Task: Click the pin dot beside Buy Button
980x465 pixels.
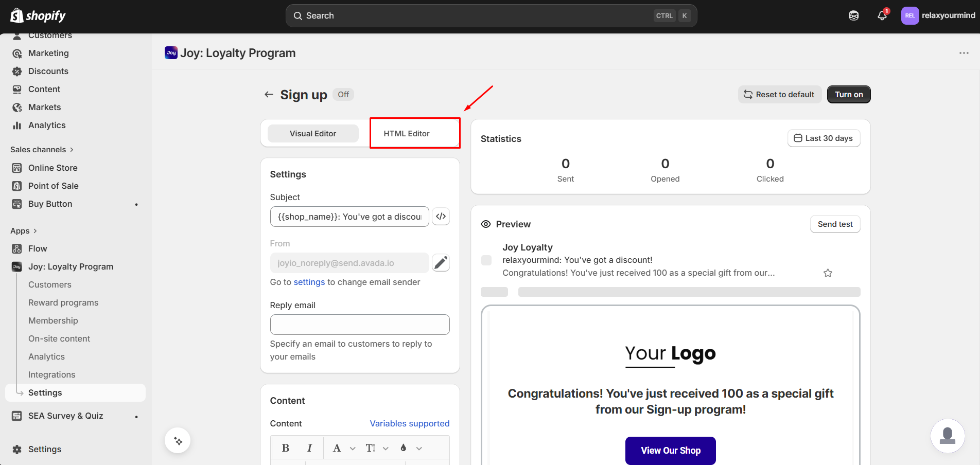Action: pyautogui.click(x=136, y=204)
